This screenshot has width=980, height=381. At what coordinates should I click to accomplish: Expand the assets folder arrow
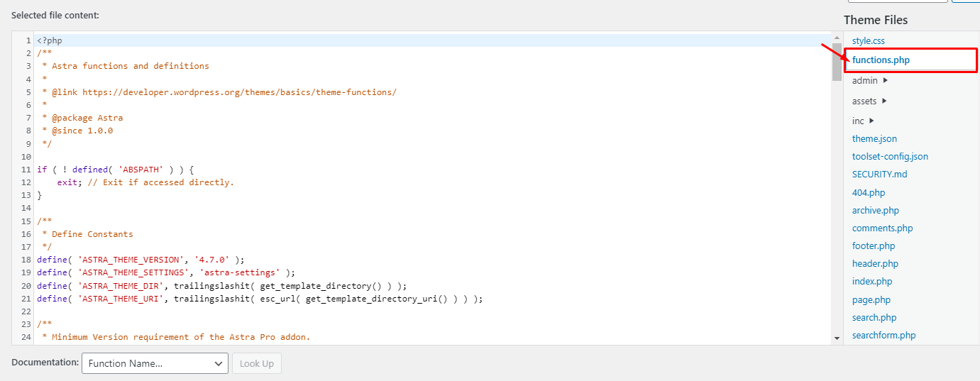[x=884, y=101]
